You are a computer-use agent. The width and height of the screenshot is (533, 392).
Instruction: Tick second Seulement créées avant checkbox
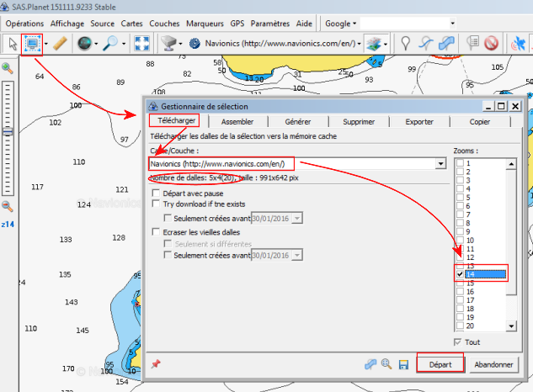pyautogui.click(x=168, y=254)
